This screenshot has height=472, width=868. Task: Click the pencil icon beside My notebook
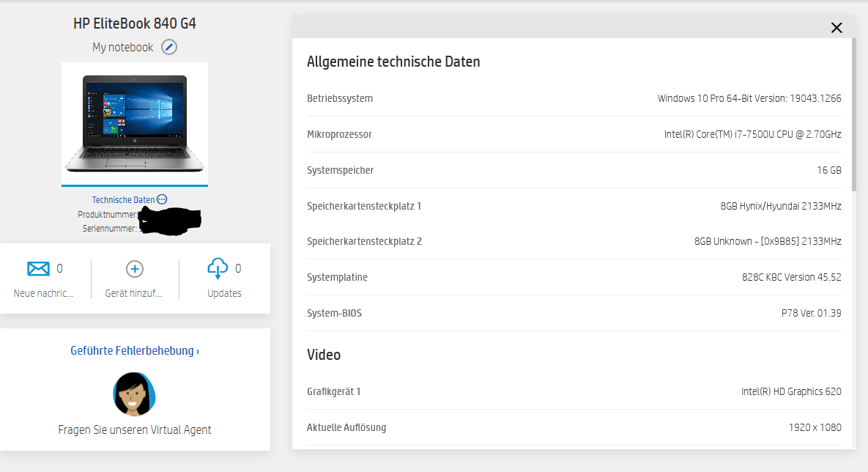(x=169, y=47)
